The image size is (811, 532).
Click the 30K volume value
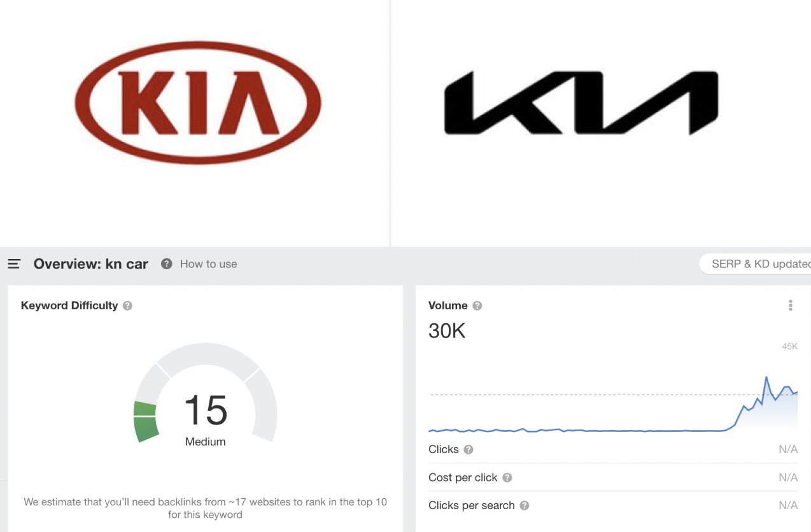447,331
